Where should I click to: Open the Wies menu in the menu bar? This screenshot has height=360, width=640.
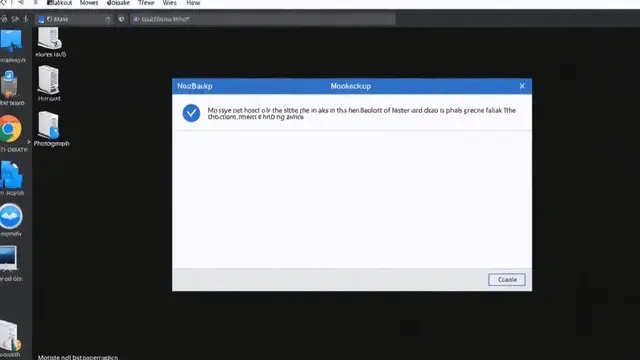(169, 3)
